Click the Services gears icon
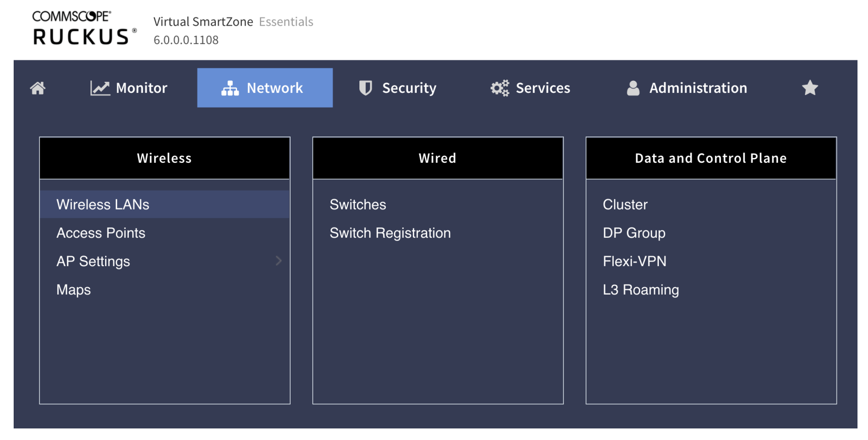This screenshot has width=868, height=440. pos(500,88)
